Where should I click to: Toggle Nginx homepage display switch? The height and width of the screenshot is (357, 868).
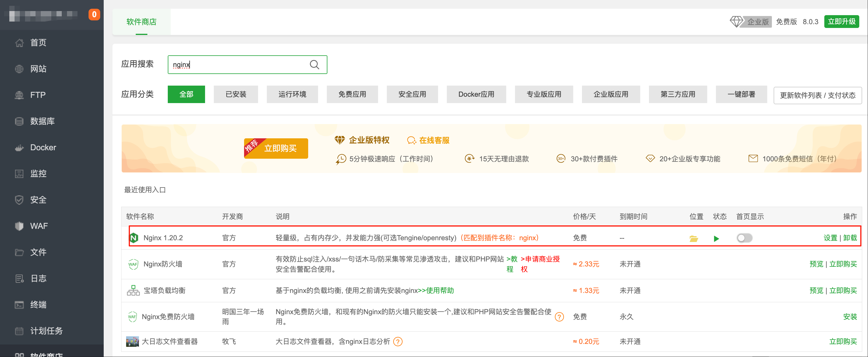tap(744, 238)
